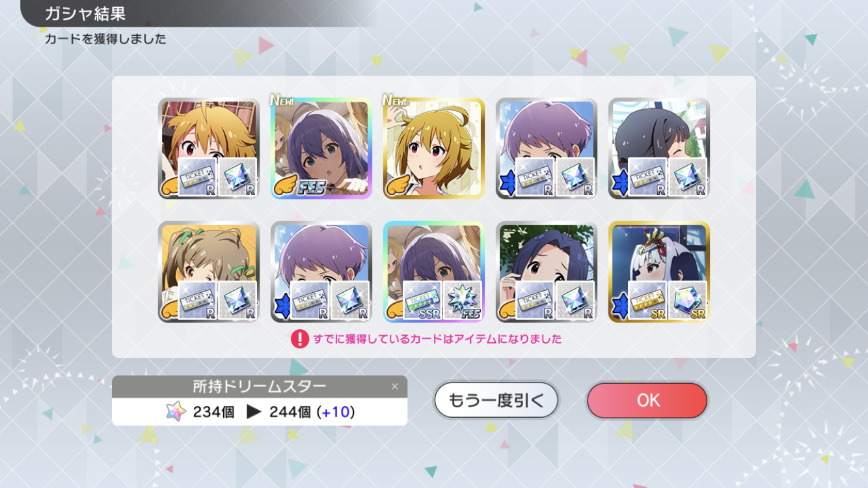
Task: Tap the OK button
Action: tap(647, 400)
